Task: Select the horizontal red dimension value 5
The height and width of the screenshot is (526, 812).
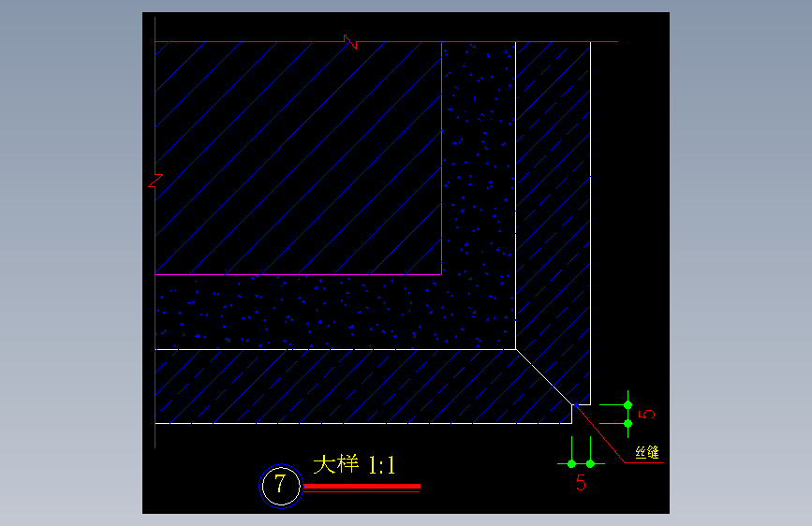Action: coord(581,483)
